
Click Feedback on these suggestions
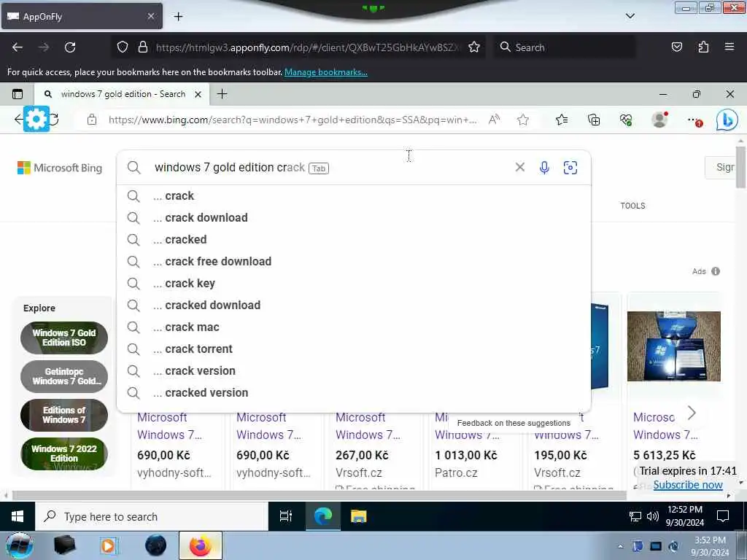(x=514, y=423)
